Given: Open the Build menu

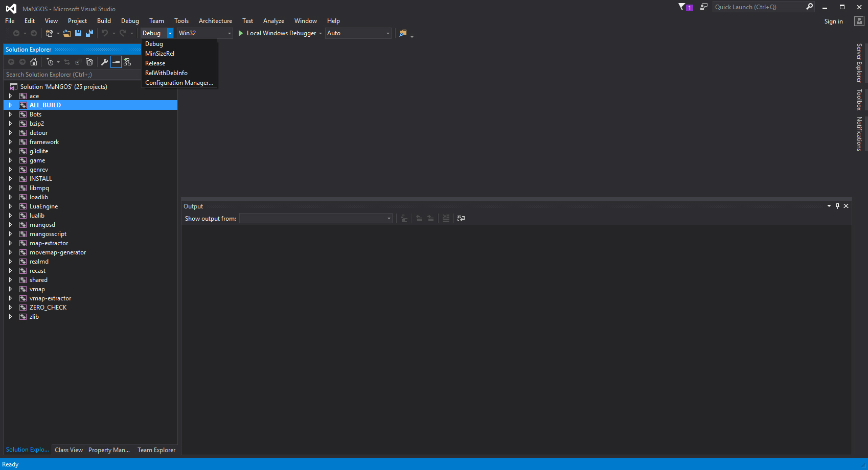Looking at the screenshot, I should 104,21.
